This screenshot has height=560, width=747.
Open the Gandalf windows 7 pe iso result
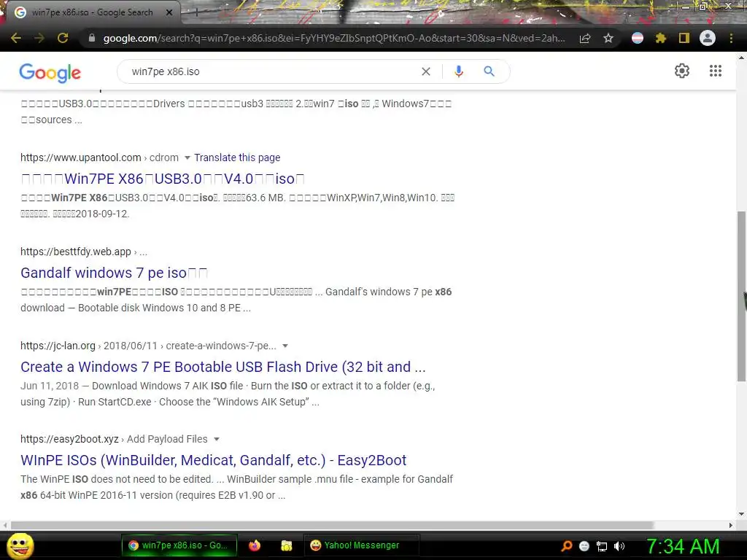coord(114,273)
